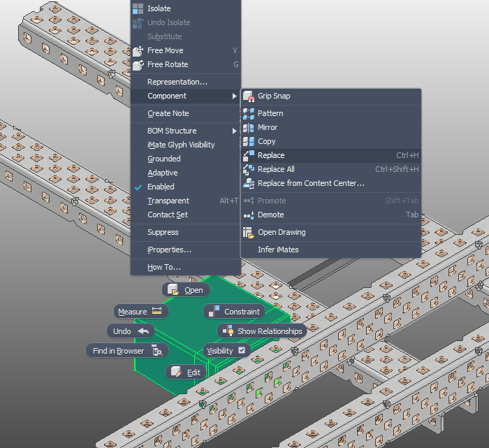The width and height of the screenshot is (489, 448).
Task: Click the Replace icon
Action: pos(249,155)
